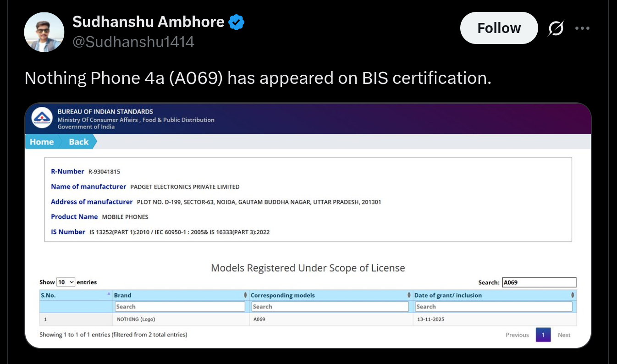Open the Show entries dropdown
The width and height of the screenshot is (617, 364).
click(65, 282)
